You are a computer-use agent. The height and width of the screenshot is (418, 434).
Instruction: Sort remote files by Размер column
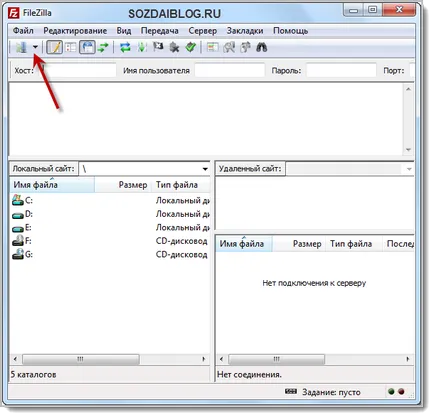pyautogui.click(x=299, y=244)
